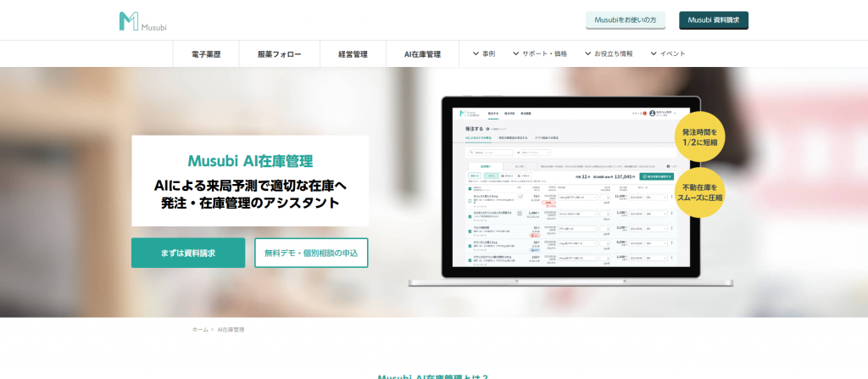Click 無料デモ・個別相談の申込 button
Image resolution: width=868 pixels, height=379 pixels.
pos(311,253)
